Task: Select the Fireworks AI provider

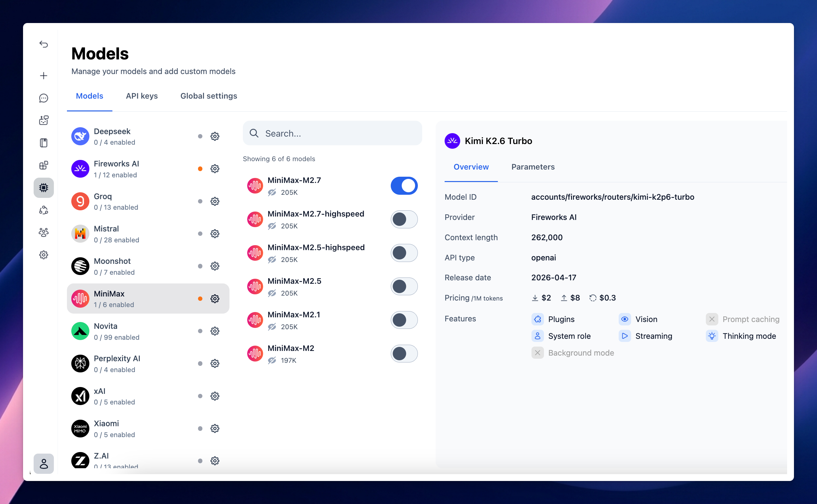Action: (x=148, y=169)
